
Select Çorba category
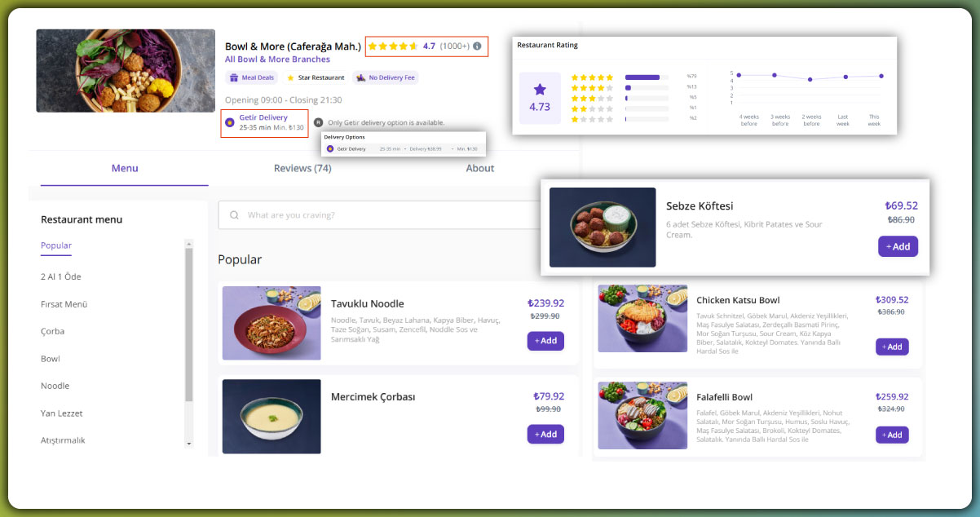click(x=52, y=331)
